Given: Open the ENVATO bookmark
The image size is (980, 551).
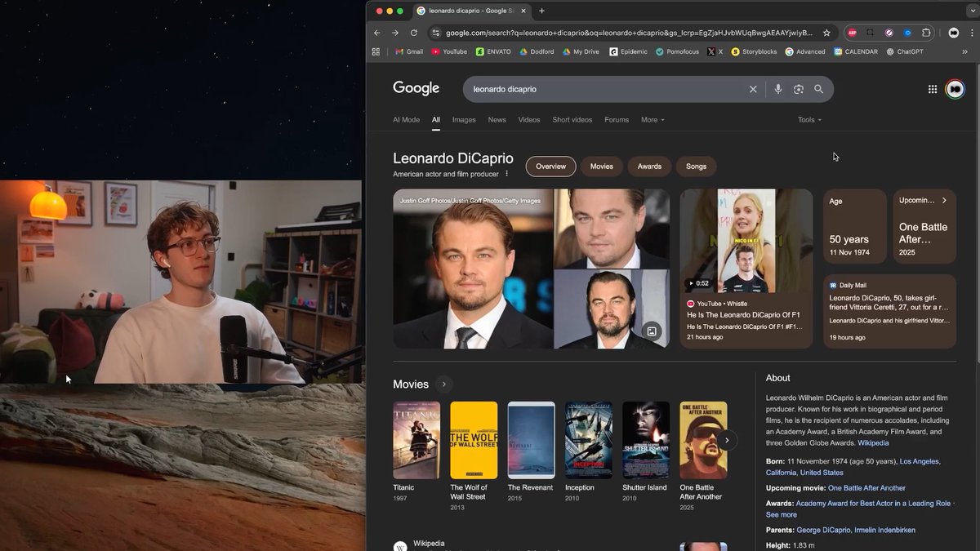Looking at the screenshot, I should coord(493,51).
